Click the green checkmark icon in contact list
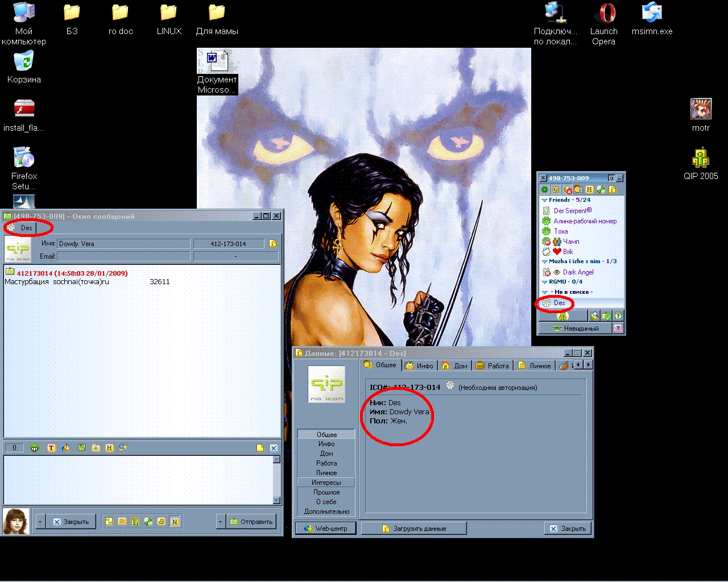This screenshot has height=582, width=728. pos(606,316)
